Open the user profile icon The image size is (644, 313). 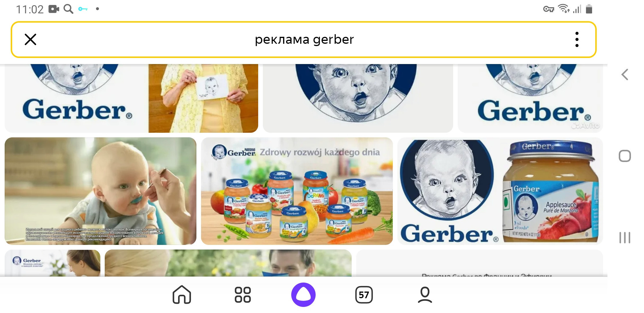(x=425, y=295)
